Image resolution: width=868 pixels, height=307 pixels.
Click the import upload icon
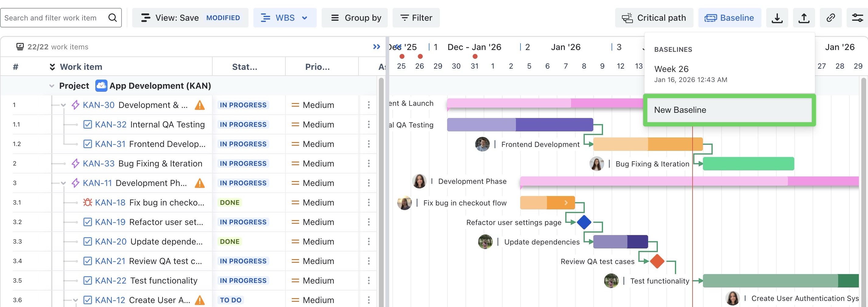coord(804,18)
